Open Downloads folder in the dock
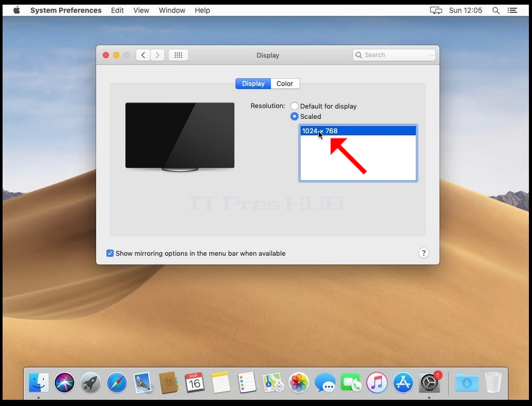532x406 pixels. point(467,383)
